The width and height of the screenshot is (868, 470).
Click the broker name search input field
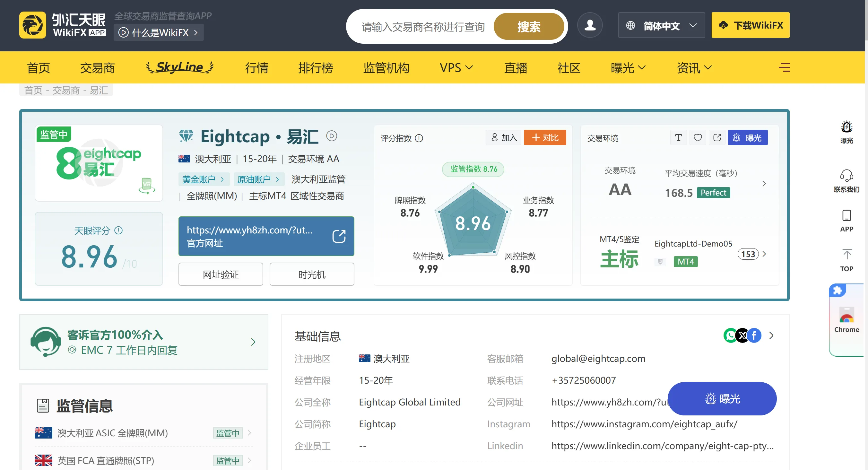point(422,26)
